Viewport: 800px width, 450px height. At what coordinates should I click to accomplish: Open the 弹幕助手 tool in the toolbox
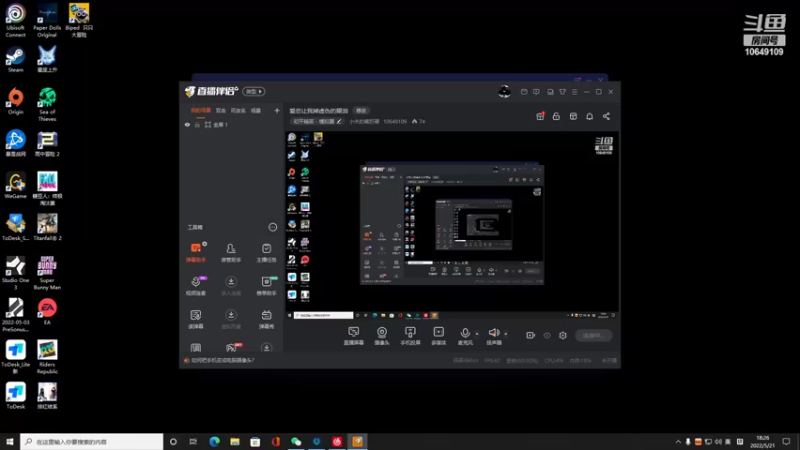pyautogui.click(x=196, y=253)
